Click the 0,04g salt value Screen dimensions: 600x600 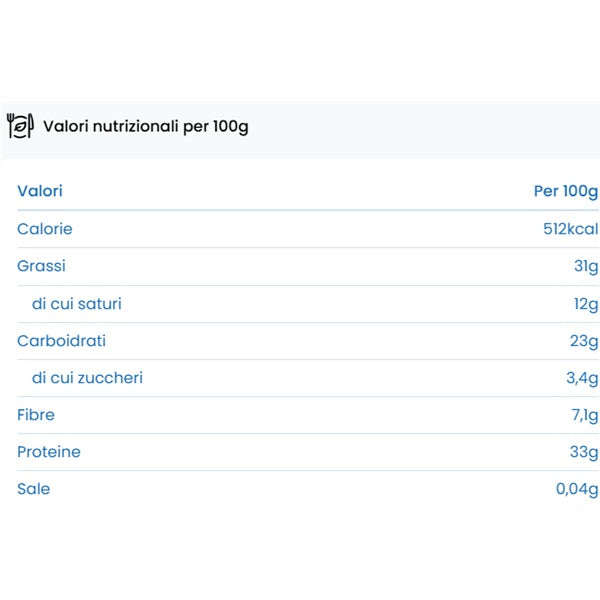[576, 489]
